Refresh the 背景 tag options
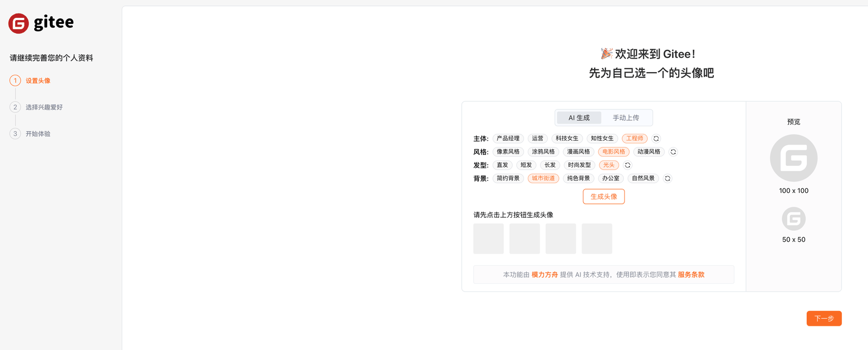Image resolution: width=868 pixels, height=350 pixels. [668, 178]
